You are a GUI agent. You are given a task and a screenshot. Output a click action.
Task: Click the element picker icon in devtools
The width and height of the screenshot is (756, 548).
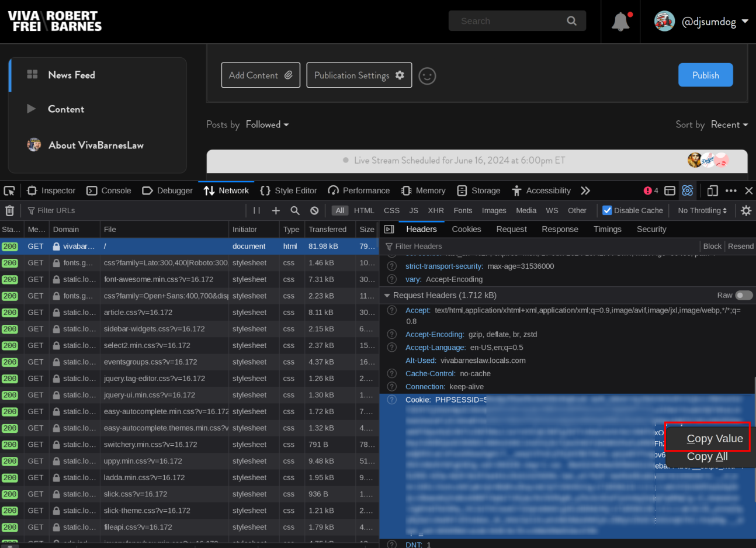pos(9,190)
